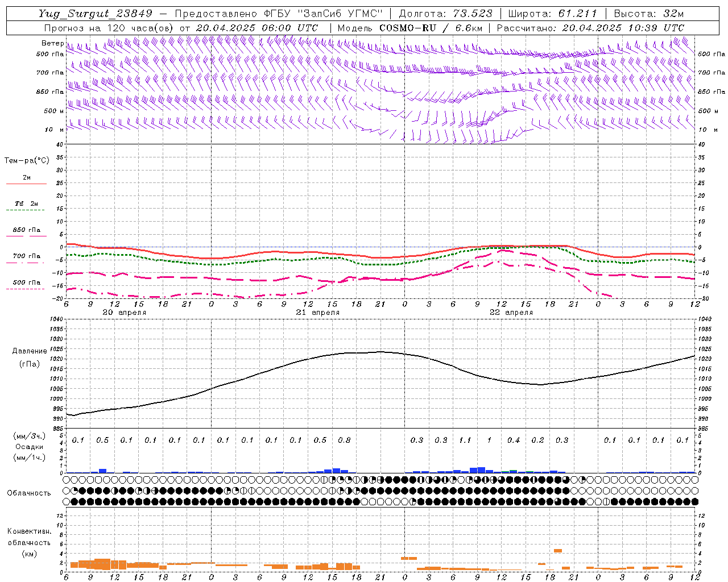Click the precipitation value 0.8
The width and height of the screenshot is (728, 582).
(x=344, y=440)
